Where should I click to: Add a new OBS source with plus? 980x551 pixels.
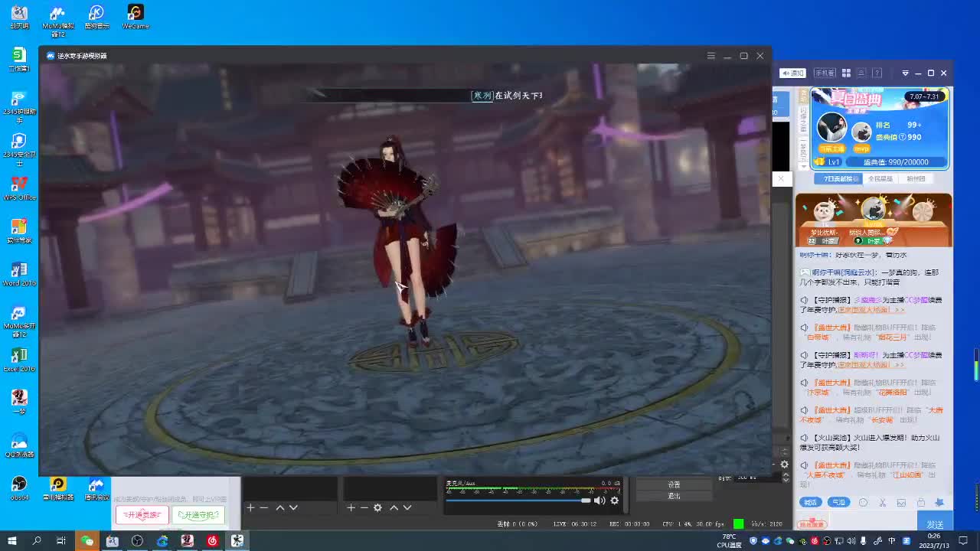351,507
